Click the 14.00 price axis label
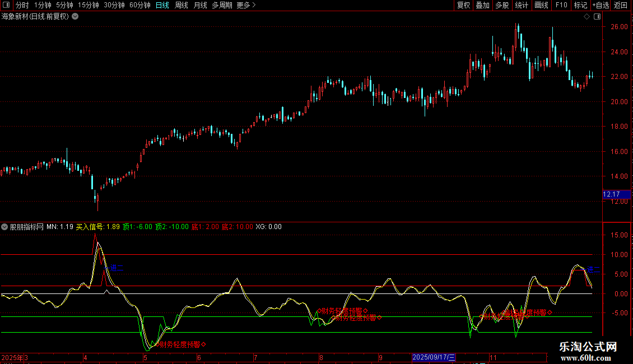 (619, 176)
